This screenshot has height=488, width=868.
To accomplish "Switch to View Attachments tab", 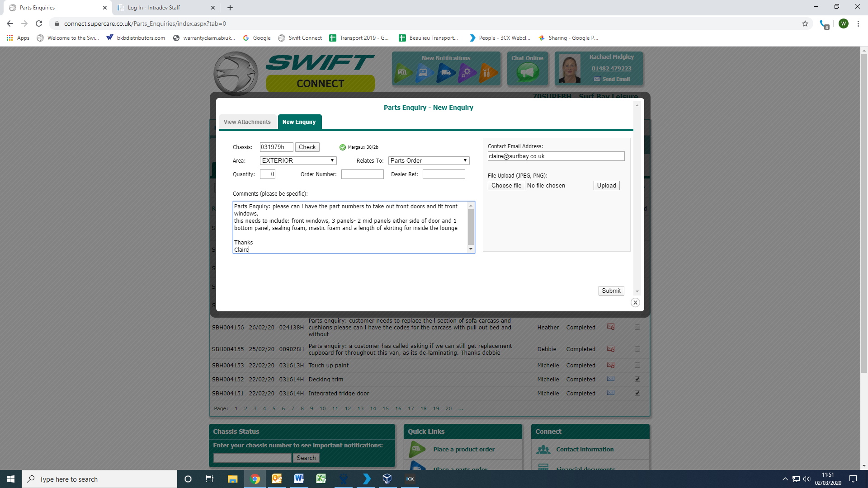I will point(247,122).
